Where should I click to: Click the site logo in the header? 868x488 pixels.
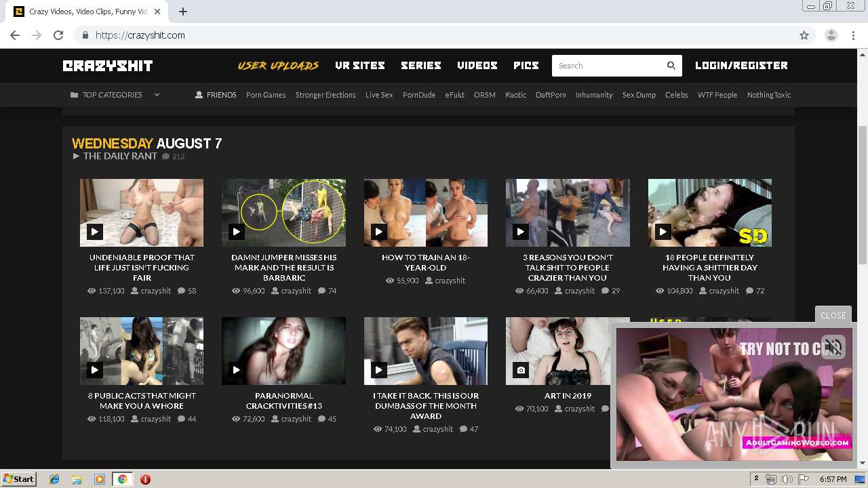coord(108,66)
